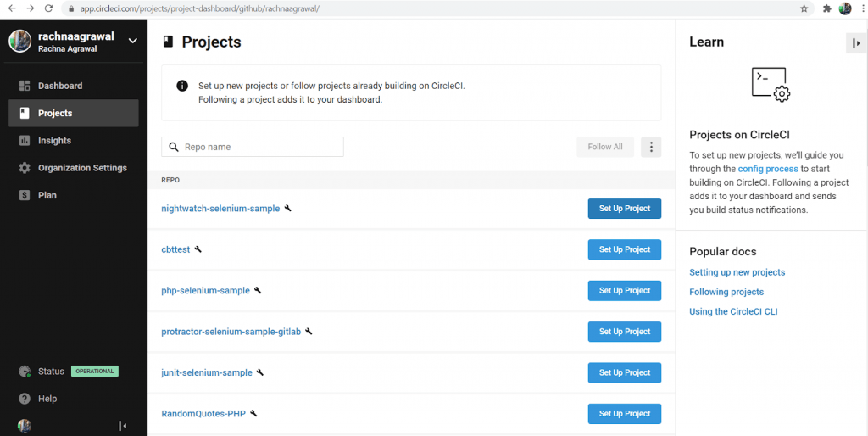The width and height of the screenshot is (868, 436).
Task: Set up project for cbttest
Action: click(x=625, y=250)
